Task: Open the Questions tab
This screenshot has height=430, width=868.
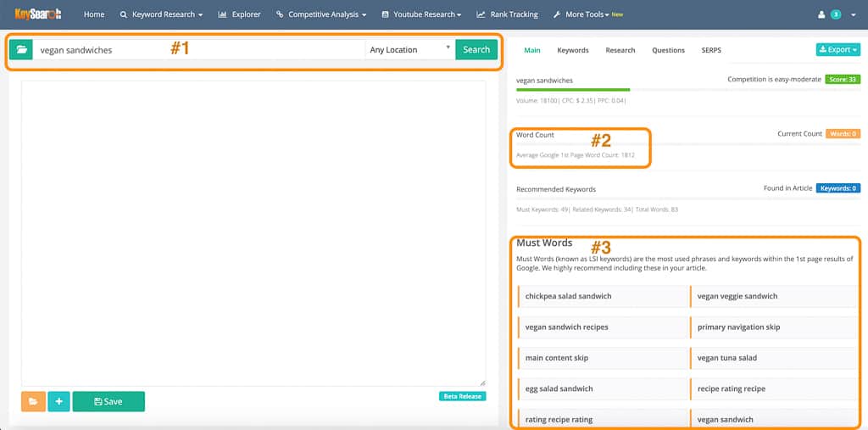Action: (668, 50)
